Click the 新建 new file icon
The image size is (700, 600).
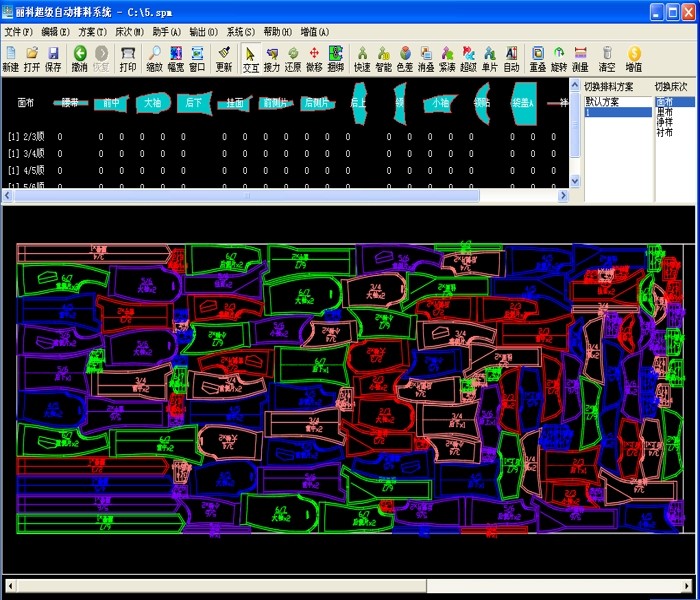point(11,58)
